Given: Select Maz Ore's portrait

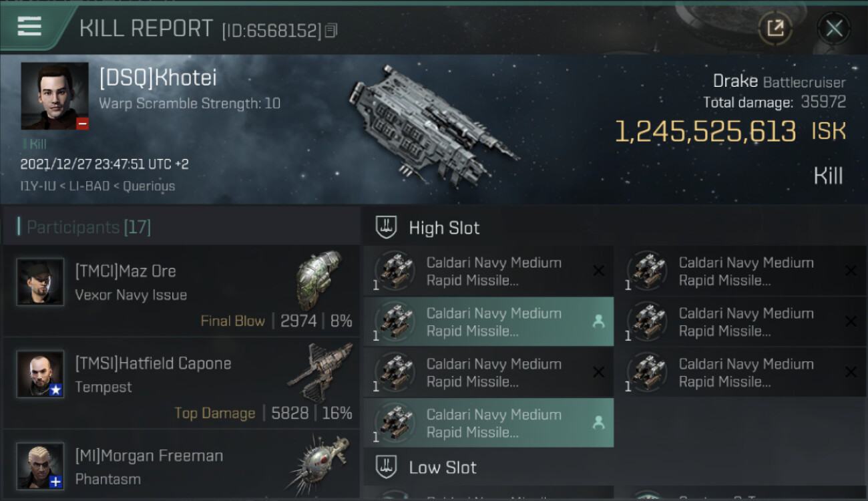Looking at the screenshot, I should pos(41,282).
